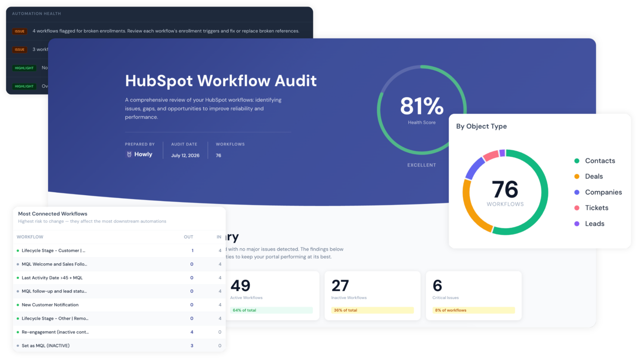Click the 76 workflows donut chart center

click(505, 192)
